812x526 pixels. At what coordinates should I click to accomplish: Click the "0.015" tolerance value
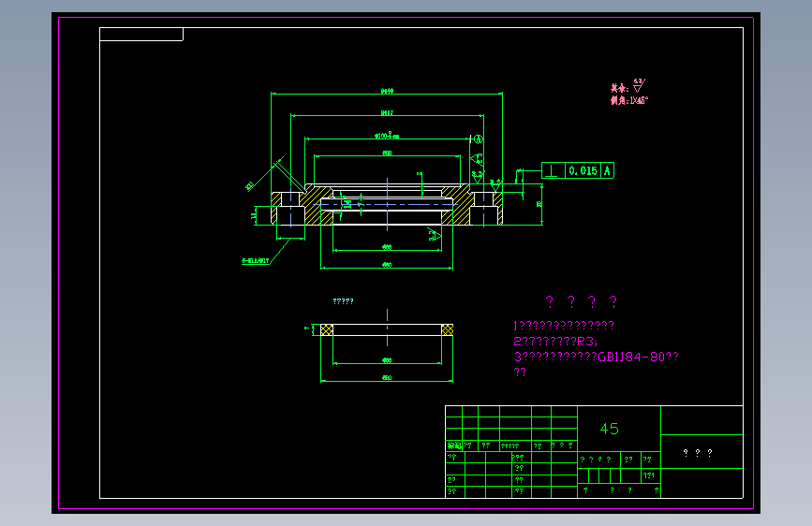[583, 170]
